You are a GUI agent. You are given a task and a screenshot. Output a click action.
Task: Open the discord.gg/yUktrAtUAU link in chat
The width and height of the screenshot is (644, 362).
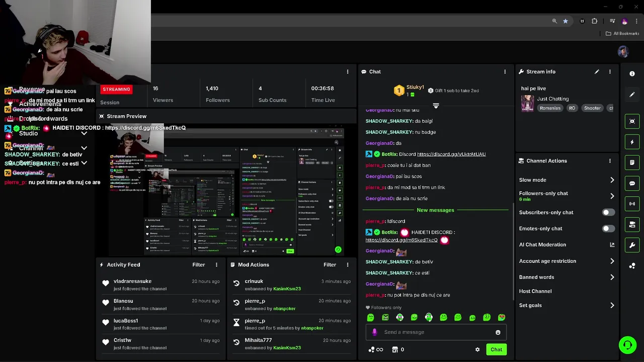coord(451,154)
